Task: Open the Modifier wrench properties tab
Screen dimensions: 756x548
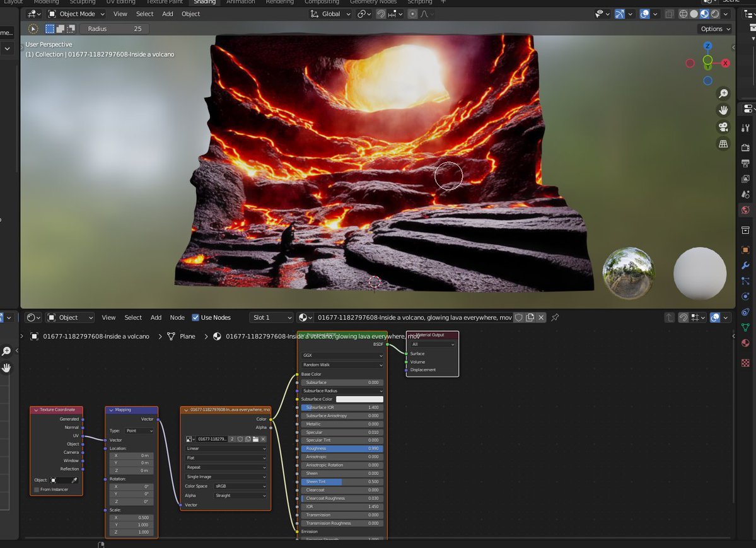Action: pos(745,265)
